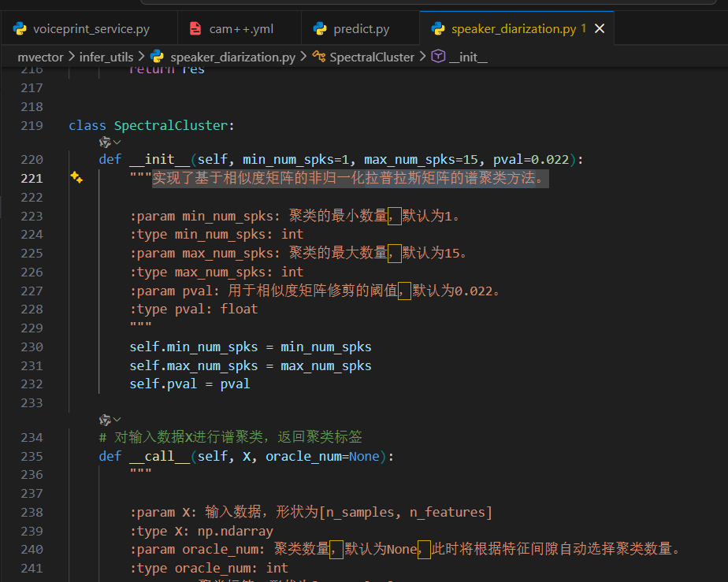The height and width of the screenshot is (582, 728).
Task: Switch to predict.py tab
Action: 360,29
